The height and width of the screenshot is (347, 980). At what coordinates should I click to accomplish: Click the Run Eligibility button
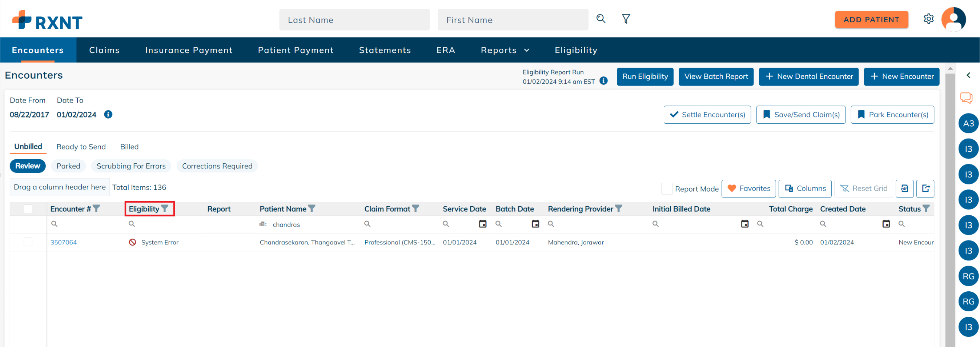click(x=645, y=76)
